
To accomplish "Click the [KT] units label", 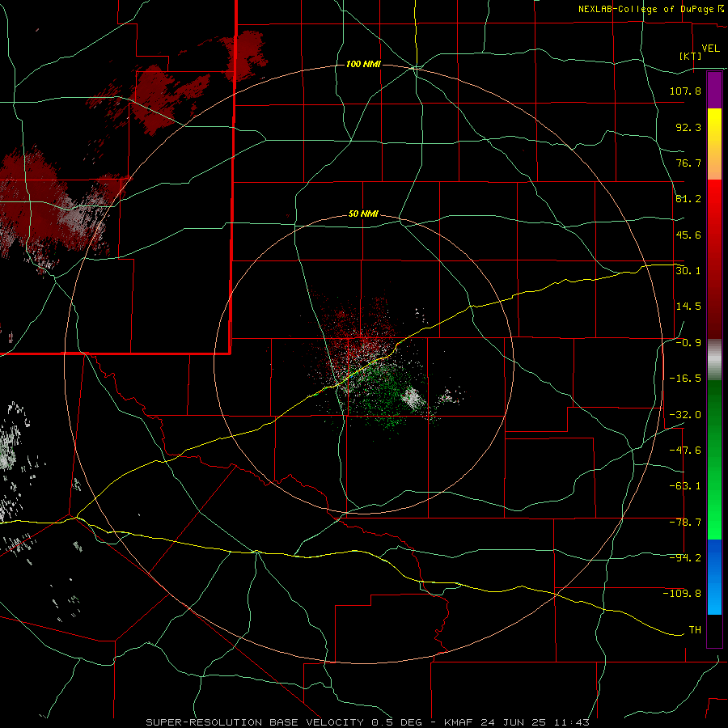I will point(690,56).
